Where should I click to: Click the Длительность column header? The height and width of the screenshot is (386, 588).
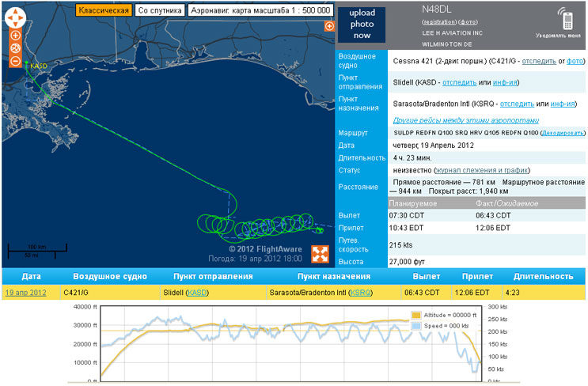pos(544,277)
